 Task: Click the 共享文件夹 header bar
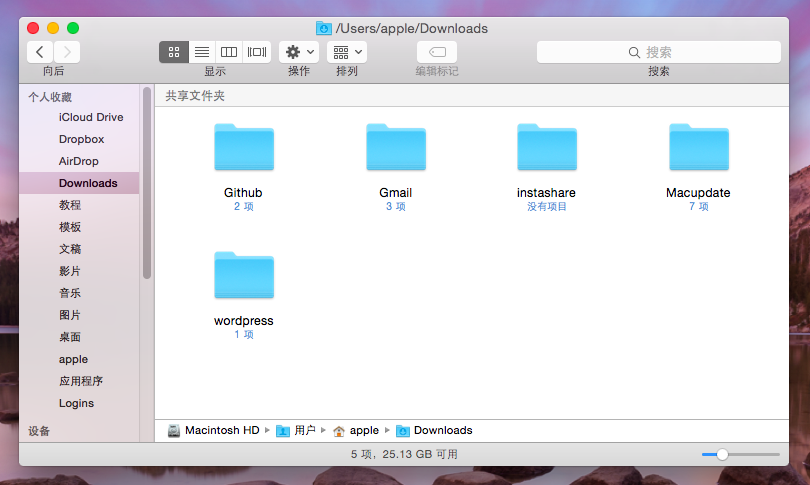[472, 96]
